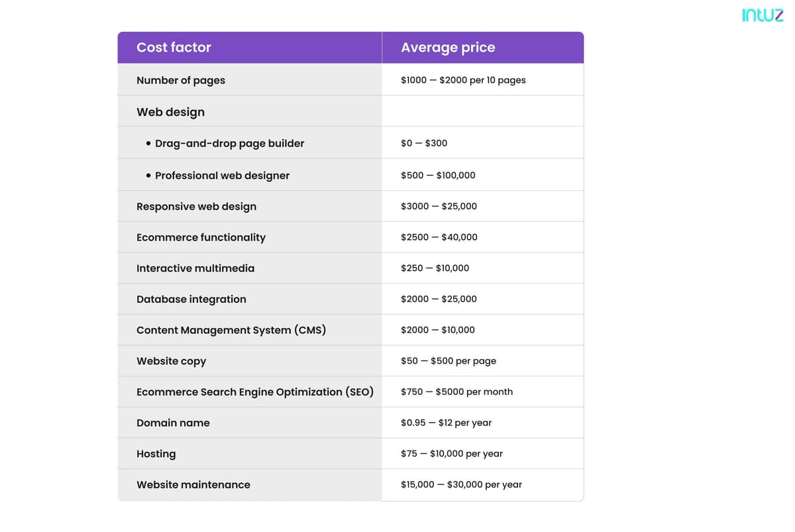Image resolution: width=795 pixels, height=532 pixels.
Task: Click the Database integration label
Action: coord(191,299)
